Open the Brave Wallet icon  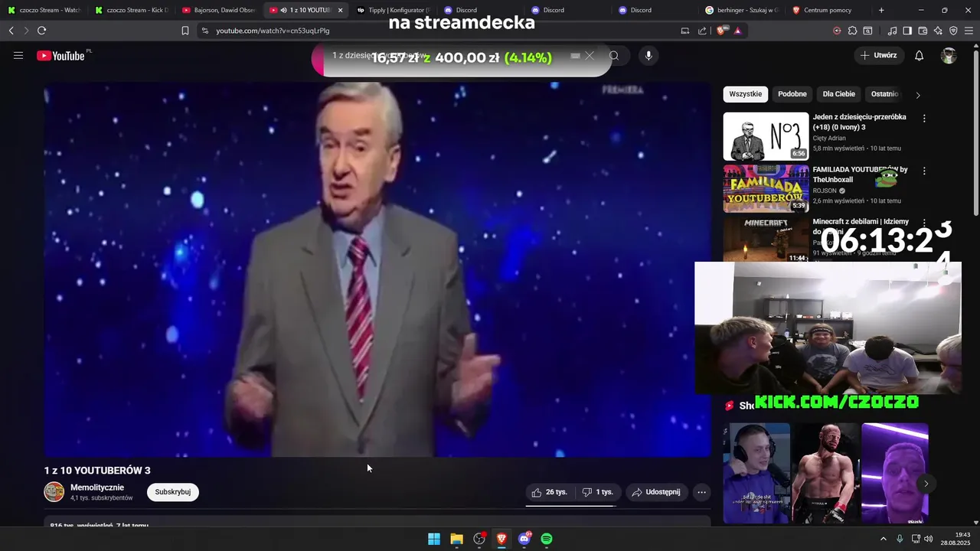coord(923,31)
